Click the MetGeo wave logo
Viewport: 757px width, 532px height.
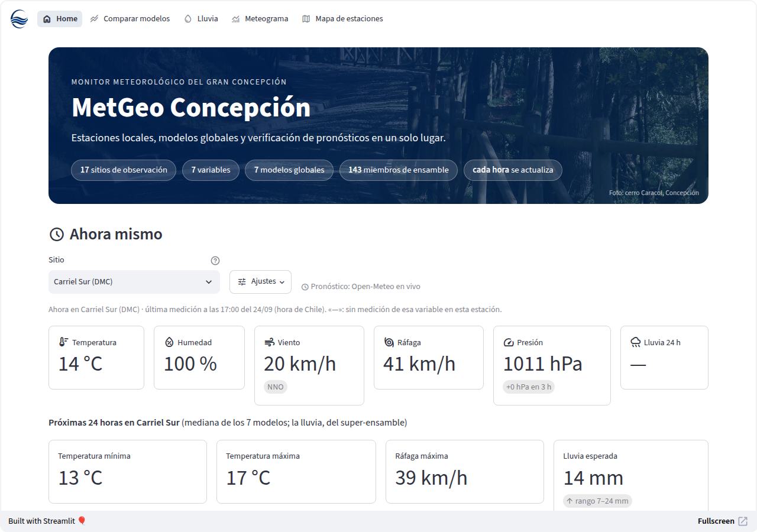point(19,19)
